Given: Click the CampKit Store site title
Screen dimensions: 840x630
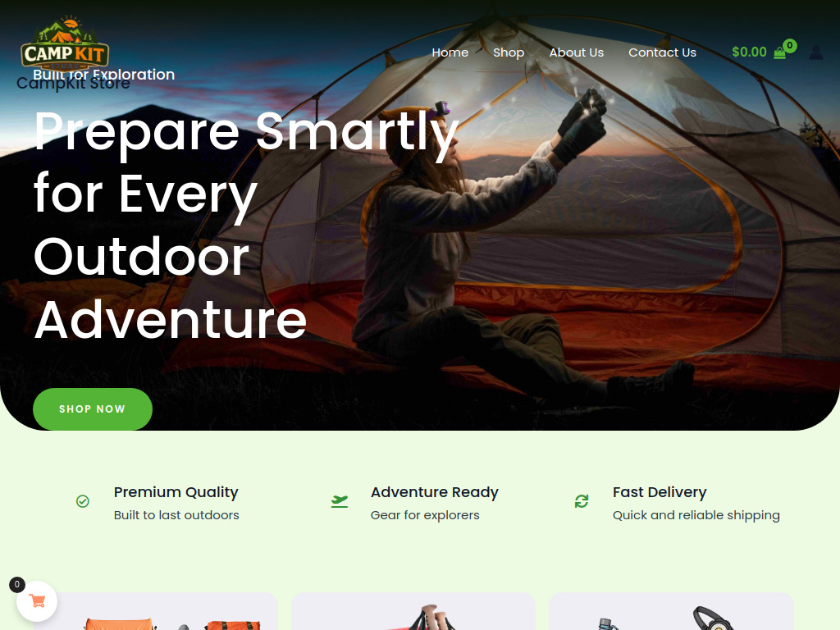Looking at the screenshot, I should 73,84.
